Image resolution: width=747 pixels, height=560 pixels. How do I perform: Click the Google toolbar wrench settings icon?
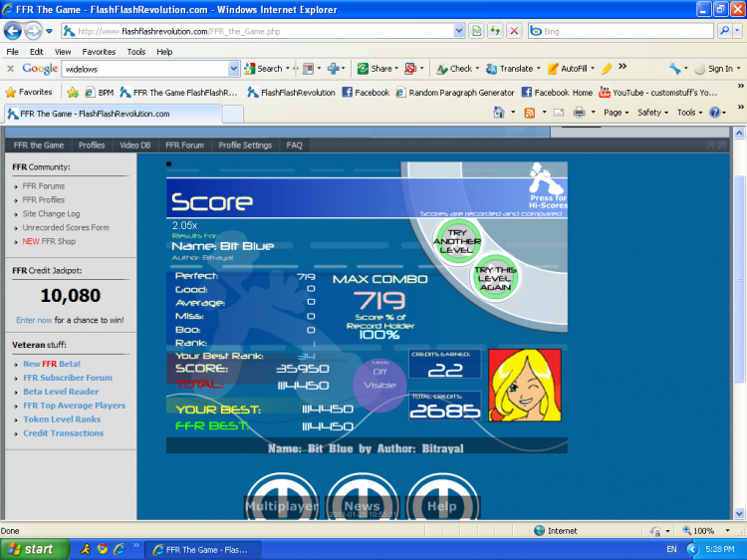(676, 69)
